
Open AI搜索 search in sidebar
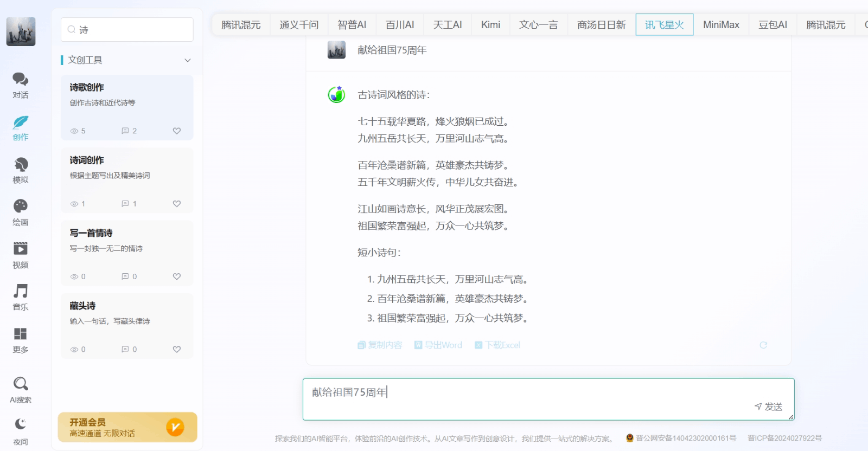point(21,389)
